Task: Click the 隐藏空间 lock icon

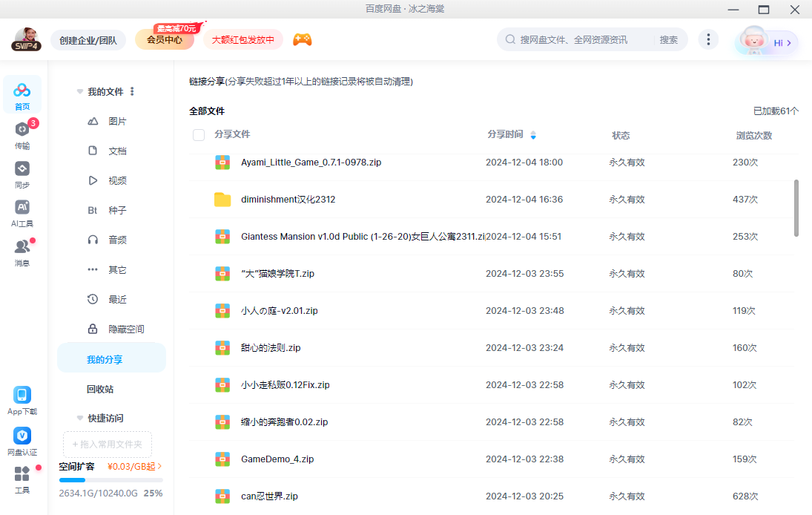Action: [x=93, y=329]
